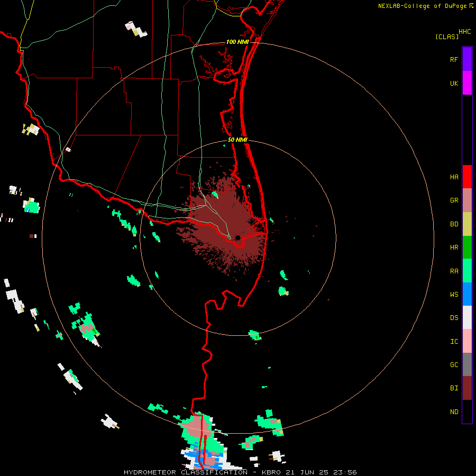Click the HA legend label
Viewport: 476px width, 476px height.
[454, 177]
